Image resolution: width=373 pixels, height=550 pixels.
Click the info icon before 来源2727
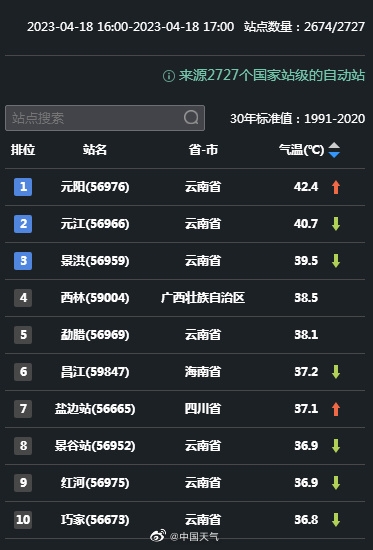169,76
